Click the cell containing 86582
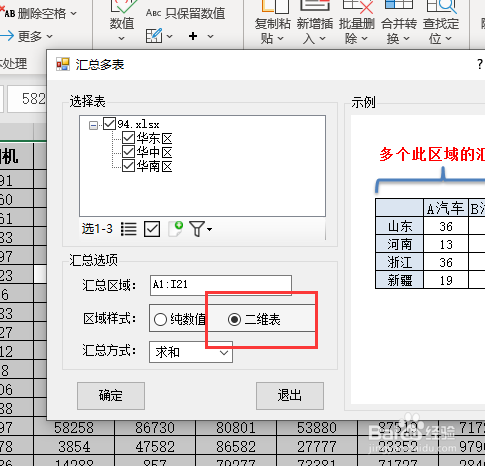The width and height of the screenshot is (485, 466). coord(236,447)
